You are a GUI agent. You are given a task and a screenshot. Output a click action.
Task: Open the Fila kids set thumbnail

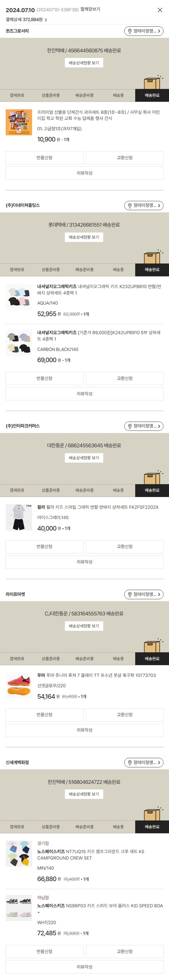tap(19, 517)
